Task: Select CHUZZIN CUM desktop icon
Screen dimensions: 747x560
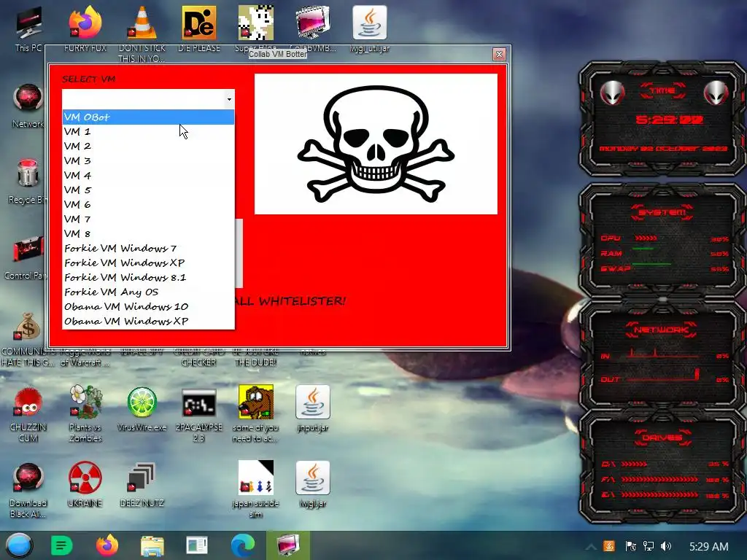Action: pos(28,414)
